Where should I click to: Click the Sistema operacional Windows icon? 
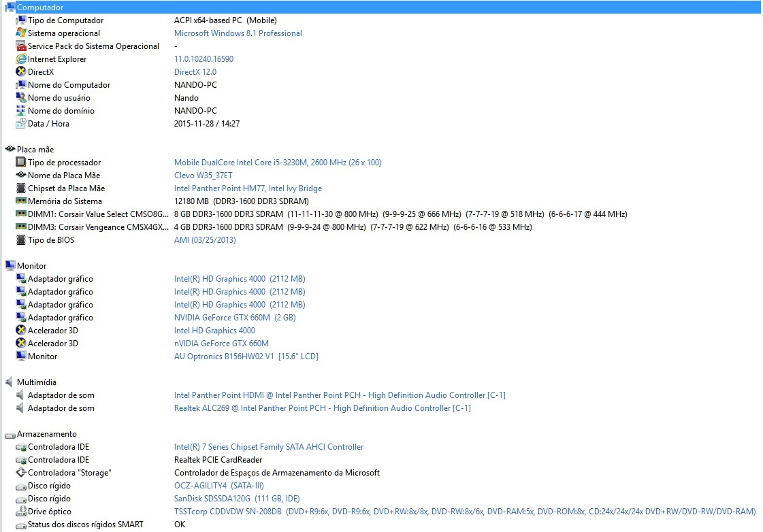21,33
